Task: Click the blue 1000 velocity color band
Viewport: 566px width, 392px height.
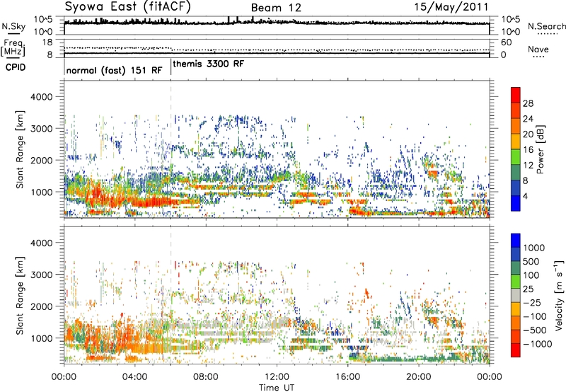Action: click(x=516, y=241)
